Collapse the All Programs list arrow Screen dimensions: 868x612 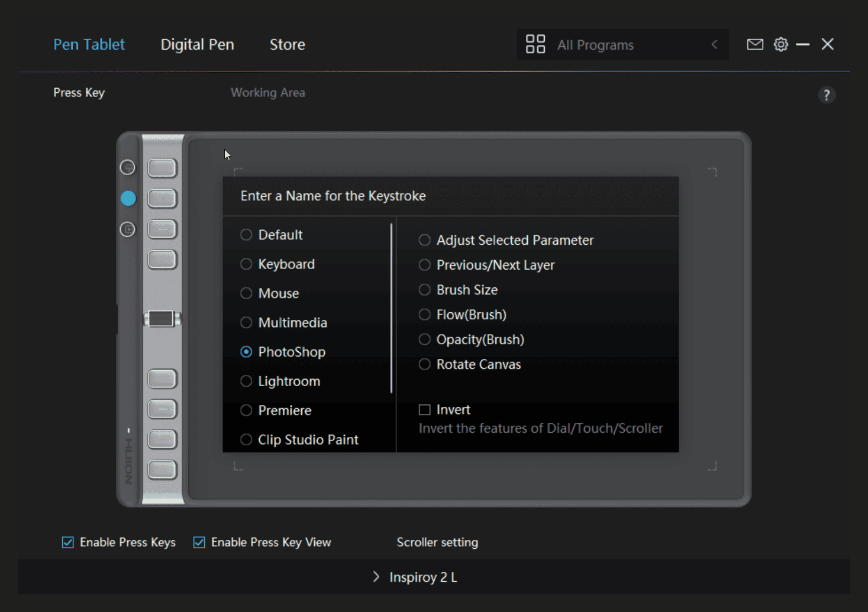click(714, 44)
